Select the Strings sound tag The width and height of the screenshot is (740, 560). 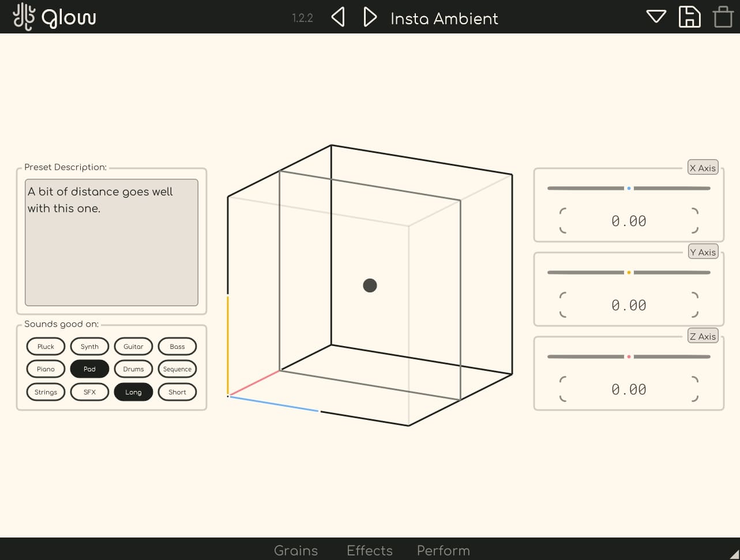click(46, 392)
